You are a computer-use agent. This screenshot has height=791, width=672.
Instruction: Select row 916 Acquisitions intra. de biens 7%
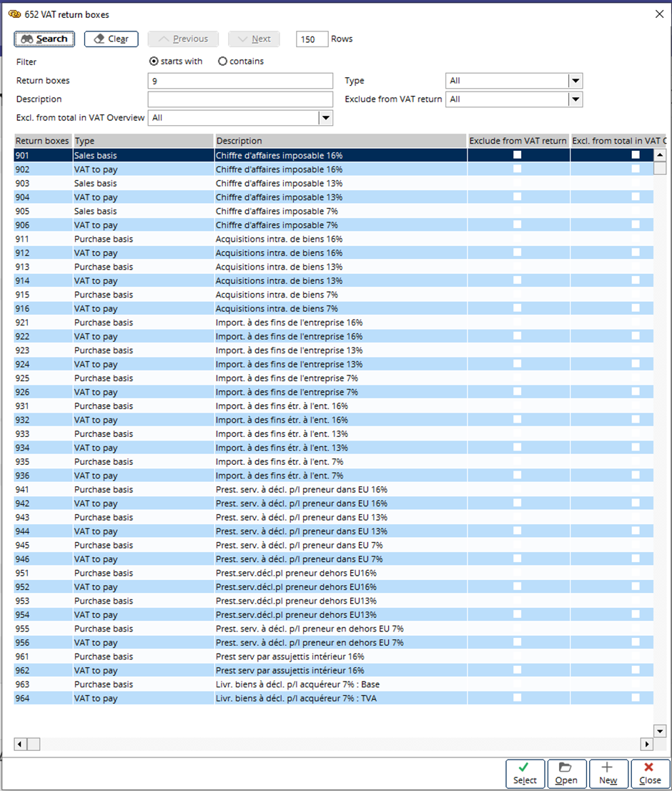(x=334, y=308)
